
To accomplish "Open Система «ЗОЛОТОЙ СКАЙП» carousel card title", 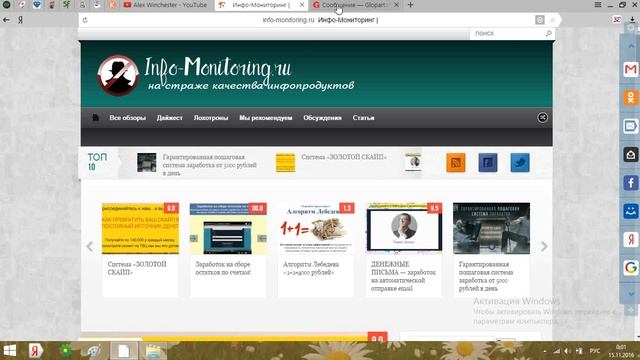I will click(137, 268).
